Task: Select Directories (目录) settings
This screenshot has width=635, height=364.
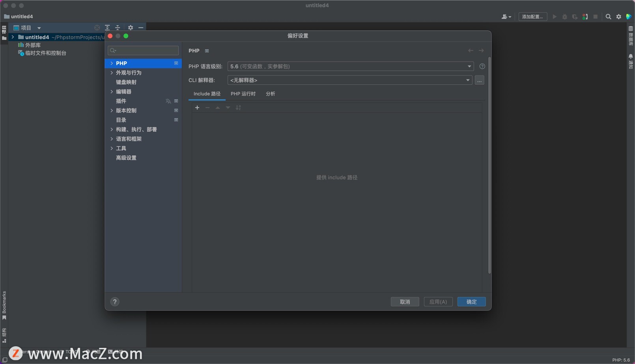Action: coord(121,120)
